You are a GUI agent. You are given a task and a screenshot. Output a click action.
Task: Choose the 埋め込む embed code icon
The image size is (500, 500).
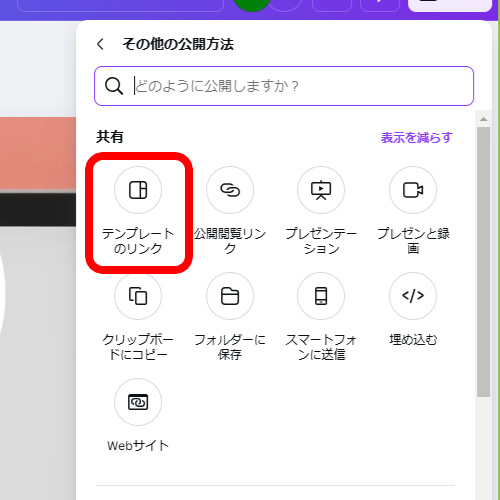[x=413, y=296]
